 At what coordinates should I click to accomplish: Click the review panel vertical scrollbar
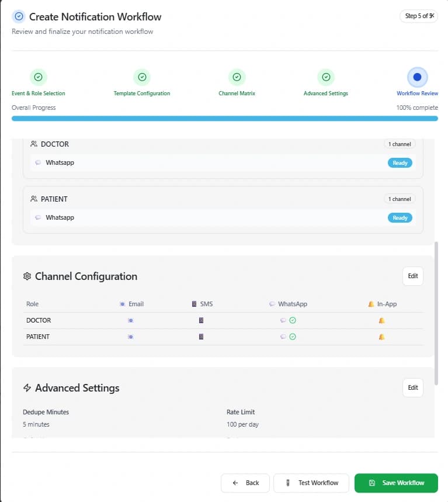point(436,313)
